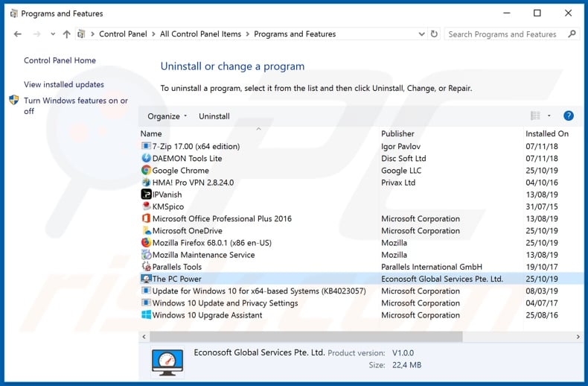The width and height of the screenshot is (588, 386).
Task: Sort by the Installed On column header
Action: (x=547, y=133)
